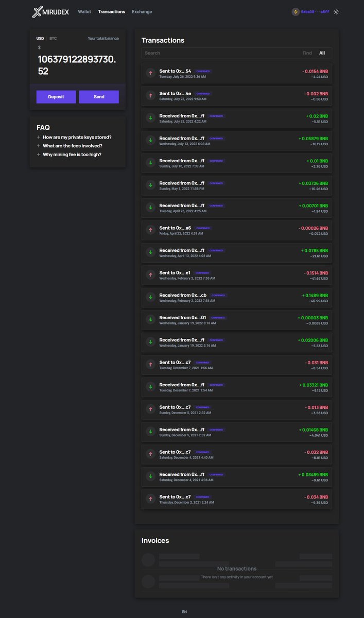Click received arrow icon dated July 13, 2022
The width and height of the screenshot is (364, 618).
pyautogui.click(x=151, y=141)
